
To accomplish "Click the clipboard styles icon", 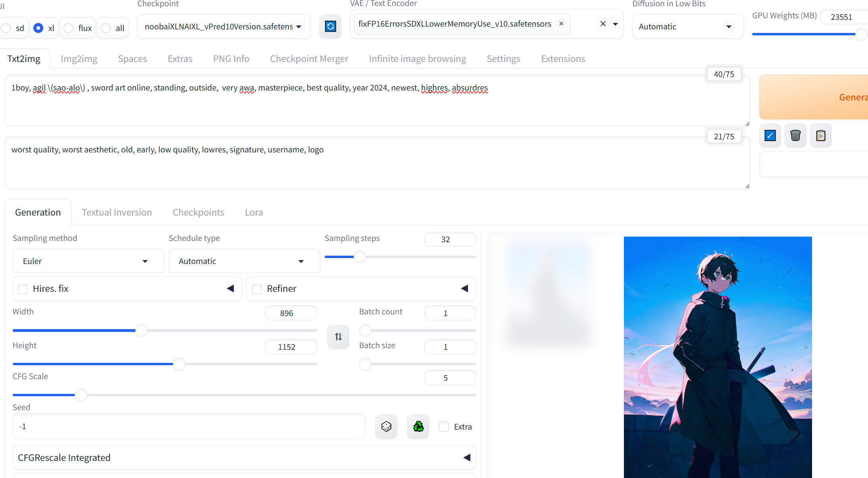I will click(x=821, y=135).
